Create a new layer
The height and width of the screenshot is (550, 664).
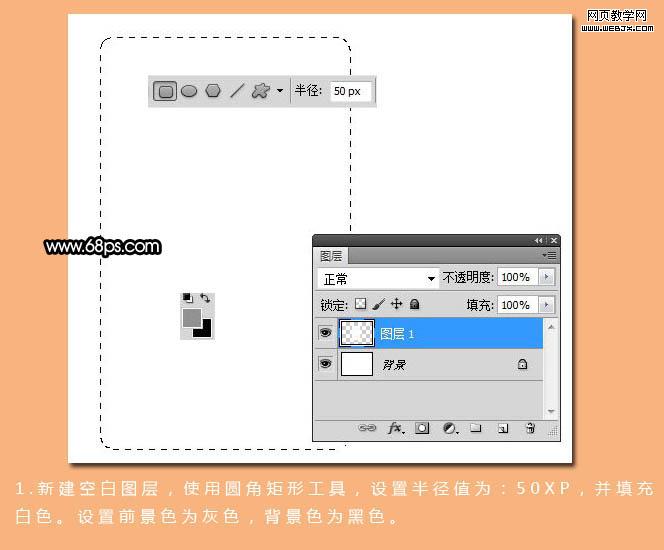pyautogui.click(x=503, y=428)
